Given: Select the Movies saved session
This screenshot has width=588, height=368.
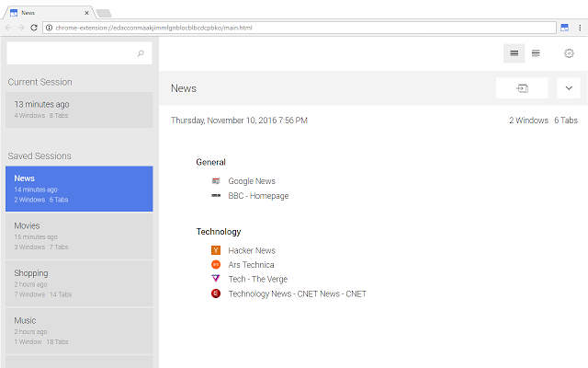Looking at the screenshot, I should (79, 236).
